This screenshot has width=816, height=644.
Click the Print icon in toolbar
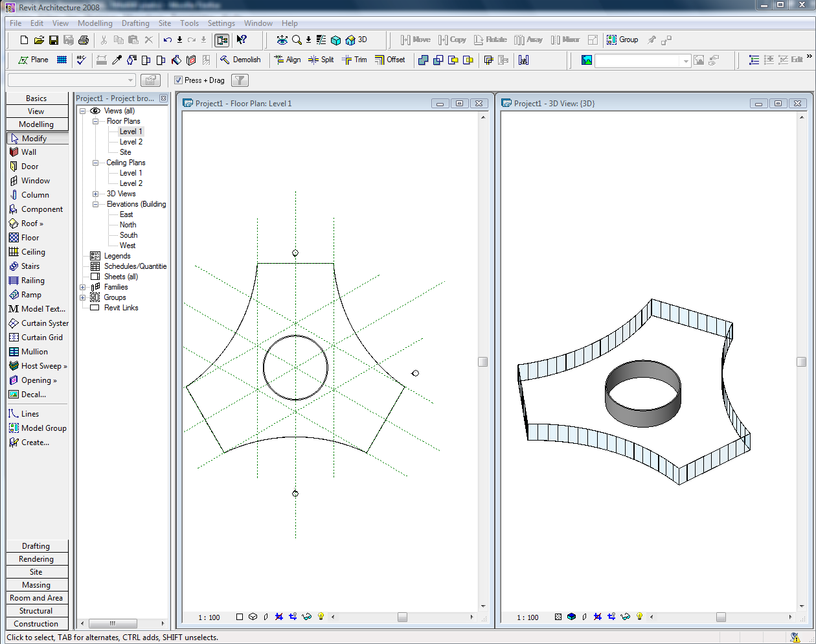tap(84, 40)
